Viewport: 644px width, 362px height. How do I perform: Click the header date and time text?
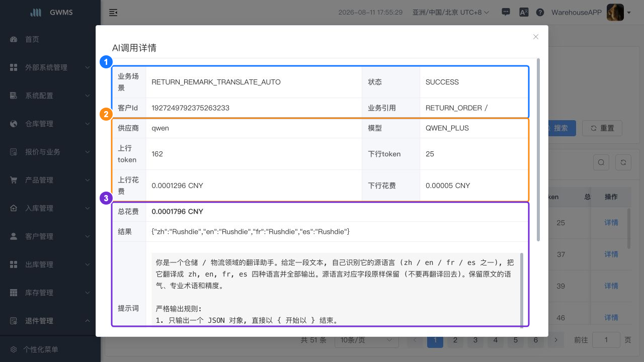370,13
